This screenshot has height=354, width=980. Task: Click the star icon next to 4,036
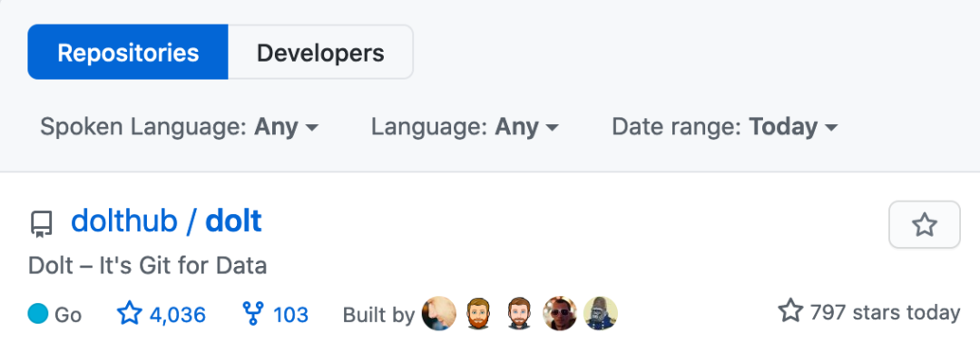tap(130, 313)
